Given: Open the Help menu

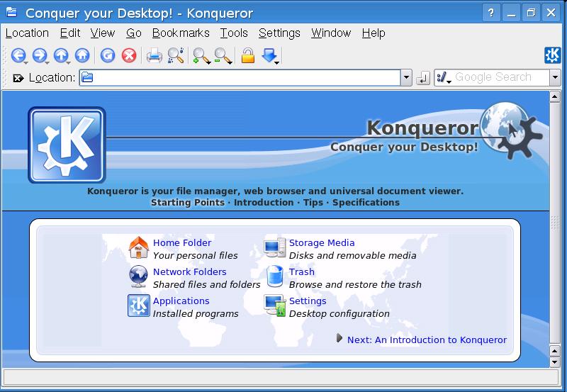Looking at the screenshot, I should tap(374, 33).
